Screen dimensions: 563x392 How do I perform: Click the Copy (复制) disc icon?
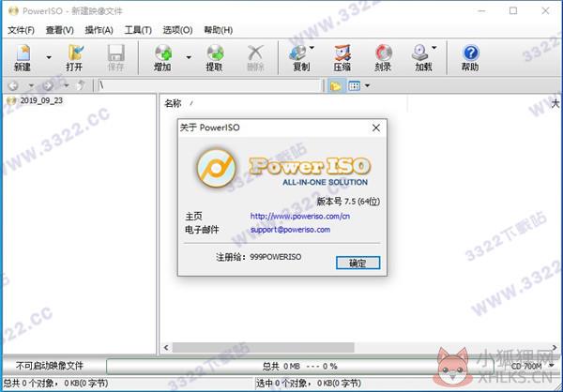[x=298, y=53]
